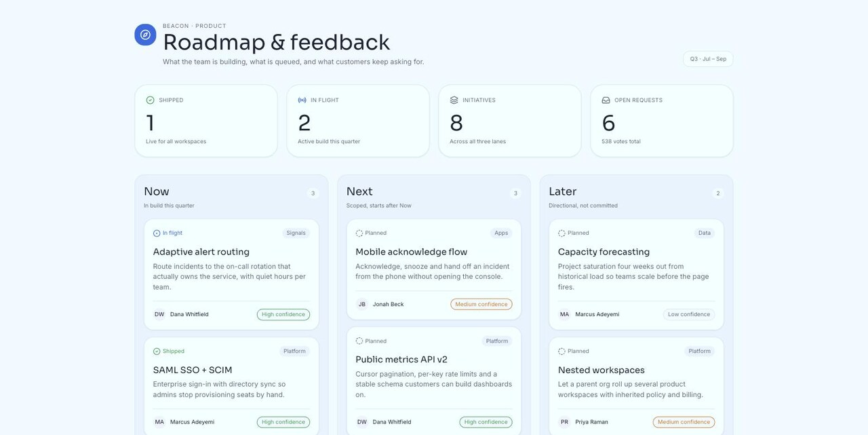The height and width of the screenshot is (435, 868).
Task: Click the Planned dashed circle on Capacity forecasting
Action: coord(561,233)
